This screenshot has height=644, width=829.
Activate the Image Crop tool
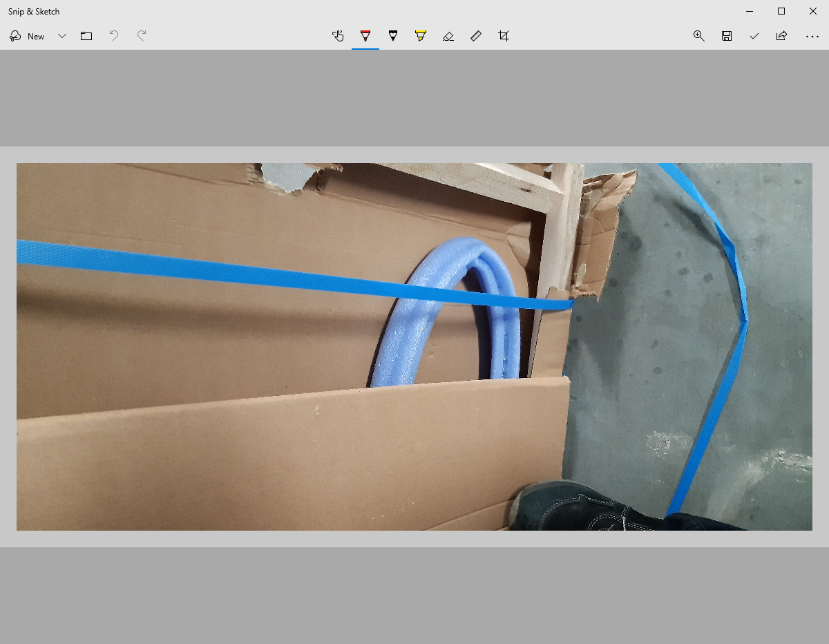[504, 36]
